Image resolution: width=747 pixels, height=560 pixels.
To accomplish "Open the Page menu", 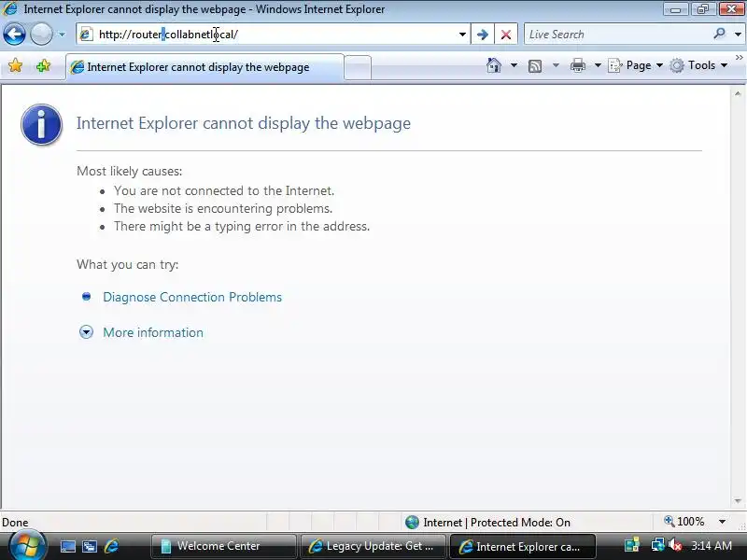I will [636, 65].
